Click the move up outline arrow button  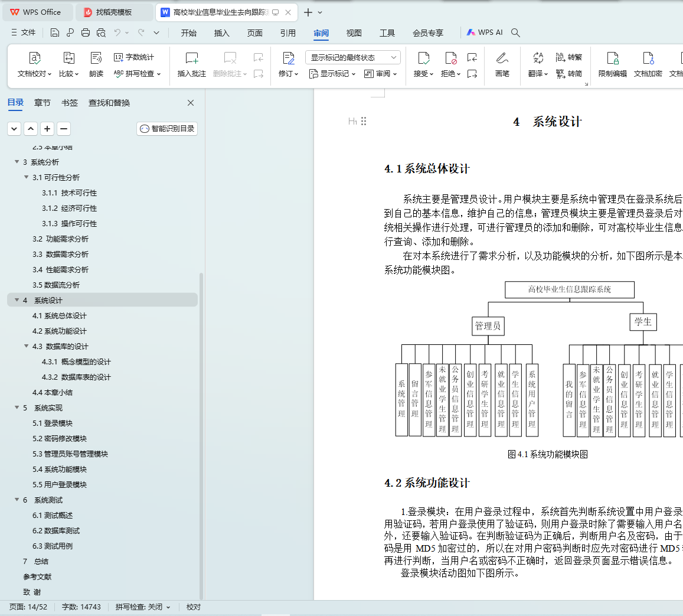[x=31, y=129]
